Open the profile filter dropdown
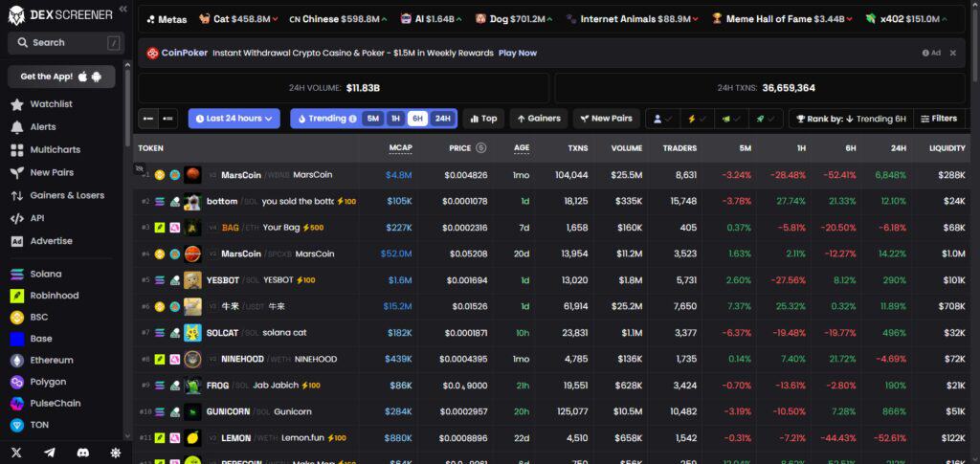The image size is (980, 464). pos(662,119)
